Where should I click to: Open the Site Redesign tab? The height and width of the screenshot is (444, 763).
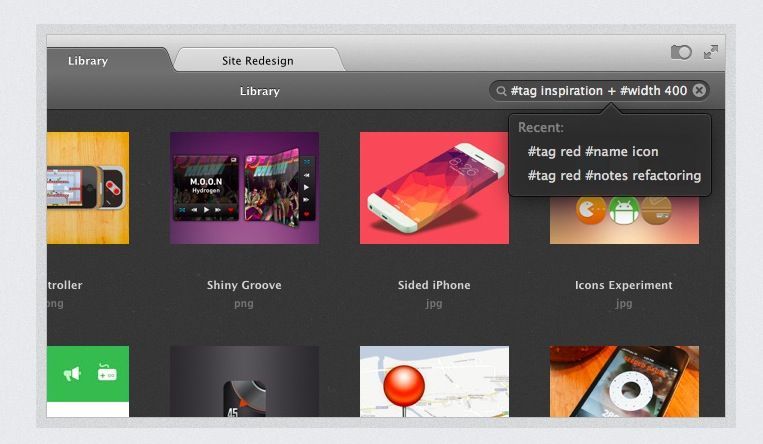pyautogui.click(x=258, y=61)
